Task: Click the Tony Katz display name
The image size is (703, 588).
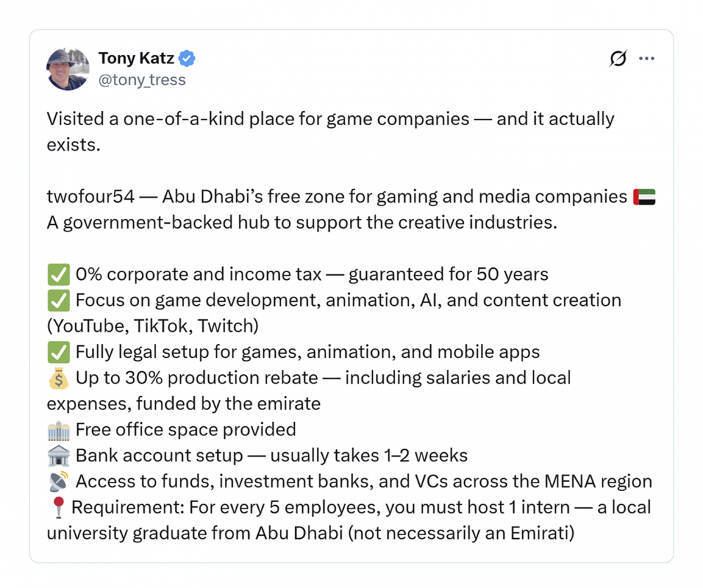Action: (x=136, y=58)
